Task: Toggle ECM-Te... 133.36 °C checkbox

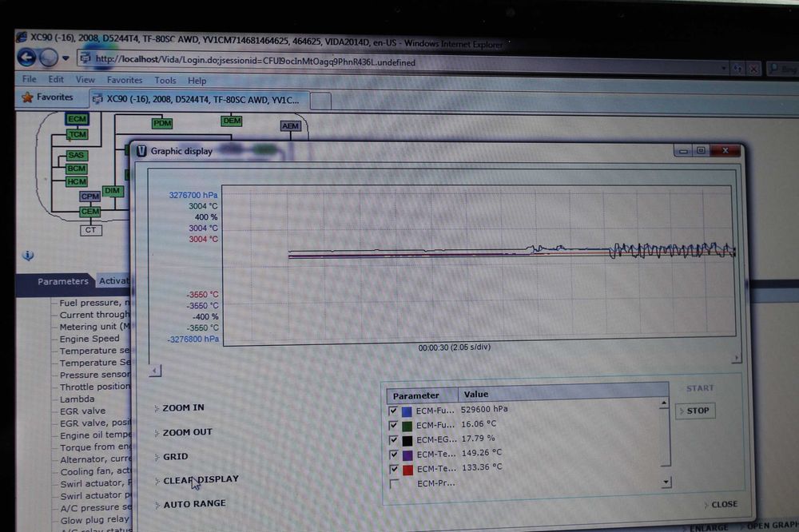Action: click(x=393, y=469)
